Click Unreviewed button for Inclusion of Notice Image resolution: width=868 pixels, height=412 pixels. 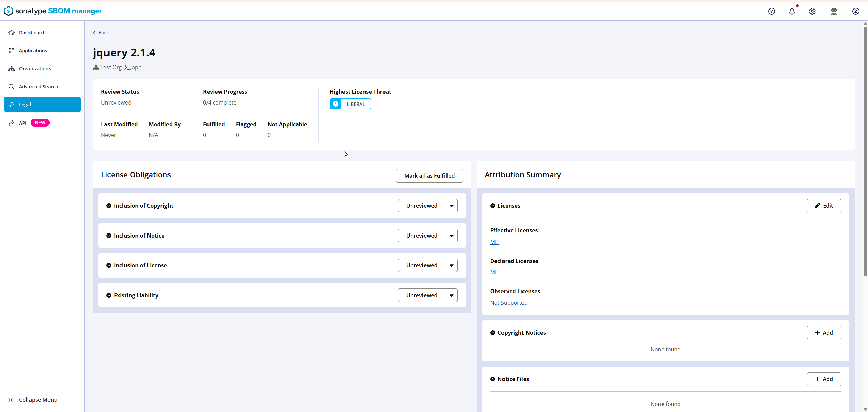coord(422,236)
